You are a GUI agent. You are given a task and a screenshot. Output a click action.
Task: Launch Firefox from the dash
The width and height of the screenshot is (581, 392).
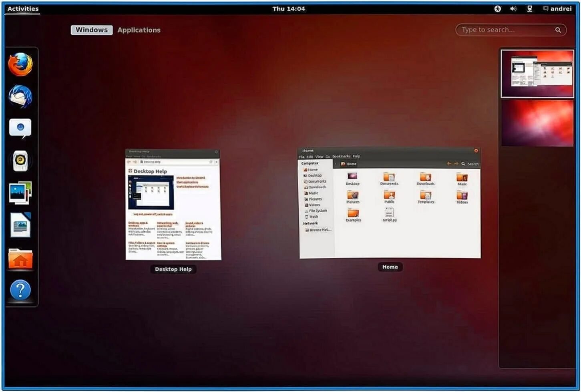[x=20, y=64]
